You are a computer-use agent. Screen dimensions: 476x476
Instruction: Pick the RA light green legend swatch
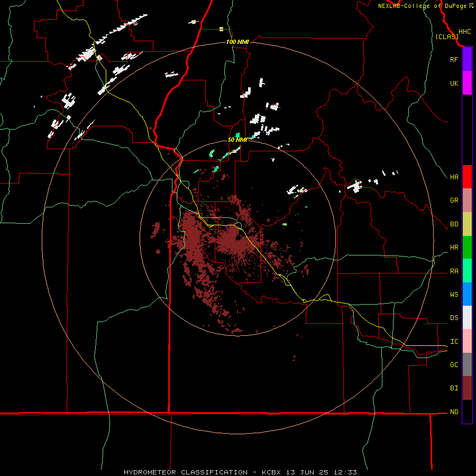tap(467, 271)
